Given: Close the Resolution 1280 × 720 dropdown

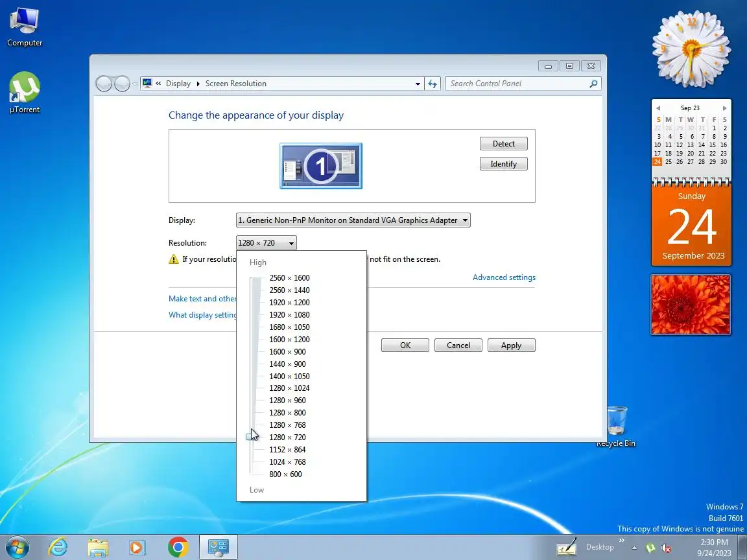Looking at the screenshot, I should tap(267, 243).
